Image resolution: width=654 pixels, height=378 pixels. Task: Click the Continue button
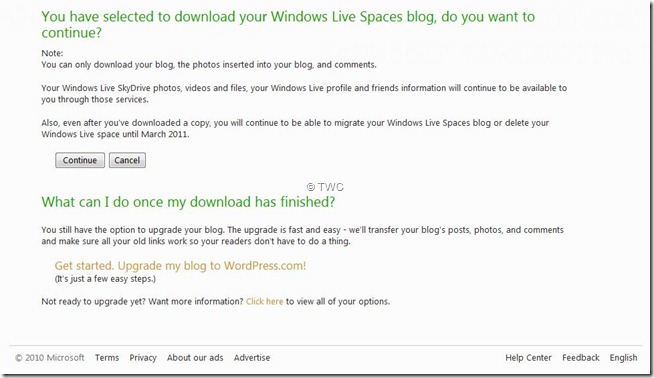click(80, 160)
